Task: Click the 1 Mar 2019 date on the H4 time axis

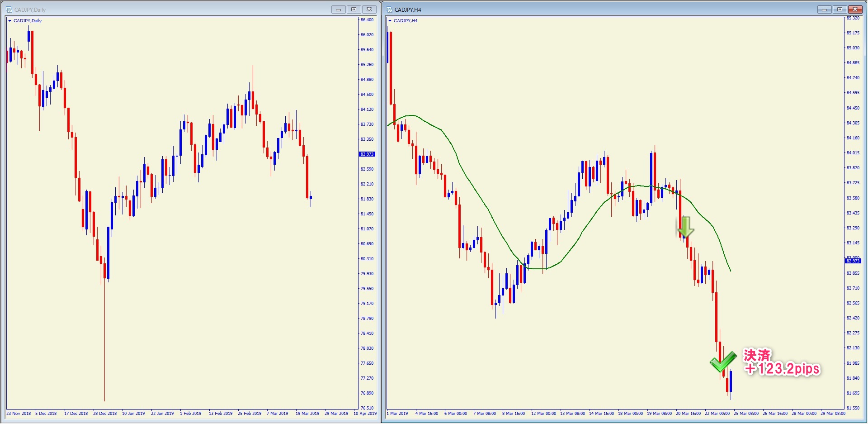Action: click(x=397, y=414)
